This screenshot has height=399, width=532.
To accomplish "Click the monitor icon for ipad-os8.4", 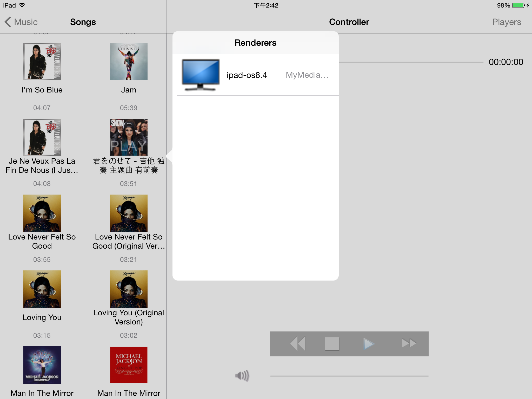I will (200, 75).
